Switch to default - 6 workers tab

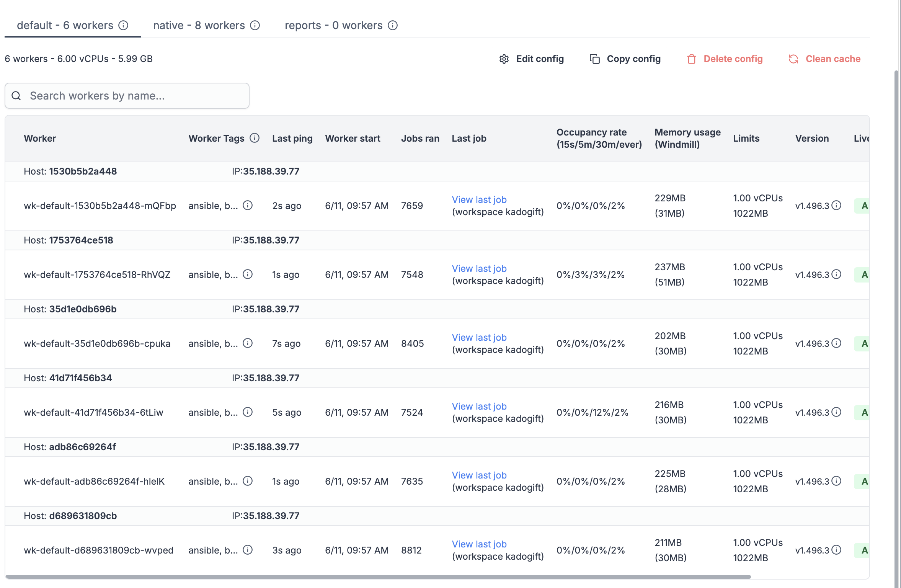click(x=72, y=25)
